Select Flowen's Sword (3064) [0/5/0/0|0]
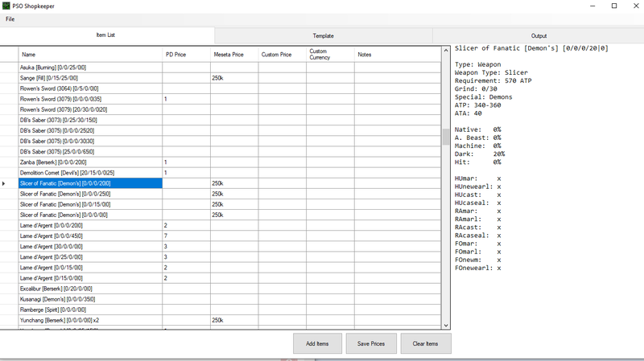This screenshot has height=361, width=644. [x=90, y=88]
